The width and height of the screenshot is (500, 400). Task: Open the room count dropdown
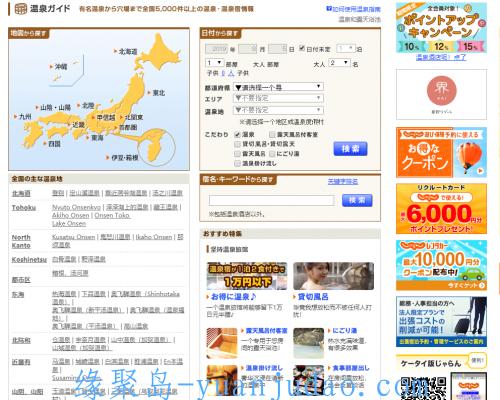pyautogui.click(x=214, y=63)
